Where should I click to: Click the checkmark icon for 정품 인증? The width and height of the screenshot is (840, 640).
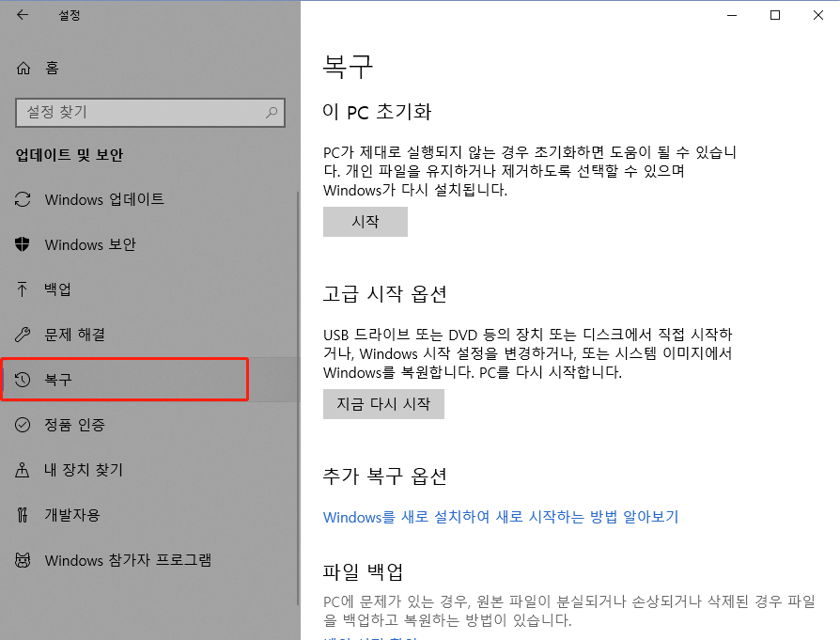point(23,424)
